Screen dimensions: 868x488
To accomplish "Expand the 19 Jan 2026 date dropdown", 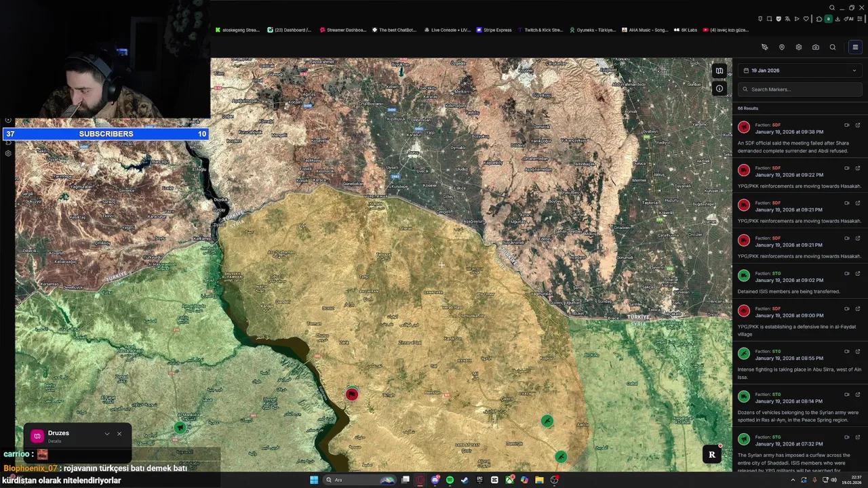I will pos(800,70).
